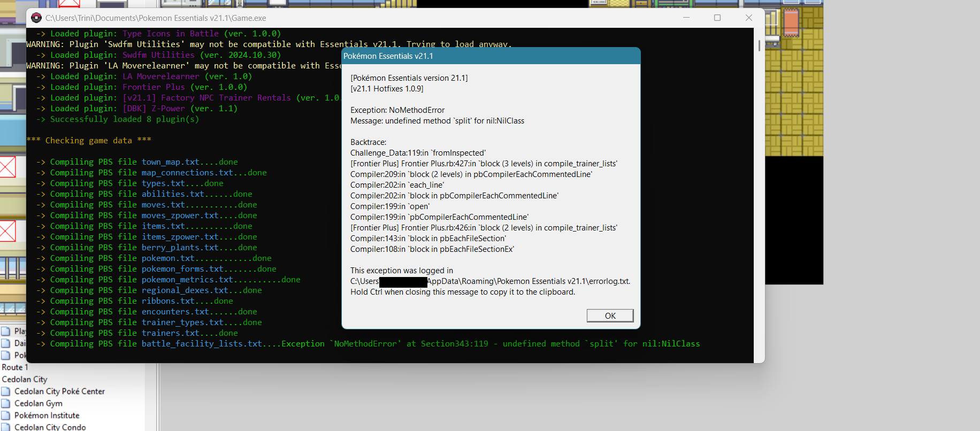The height and width of the screenshot is (431, 980).
Task: Click the "Checking game data" console line
Action: pyautogui.click(x=89, y=141)
